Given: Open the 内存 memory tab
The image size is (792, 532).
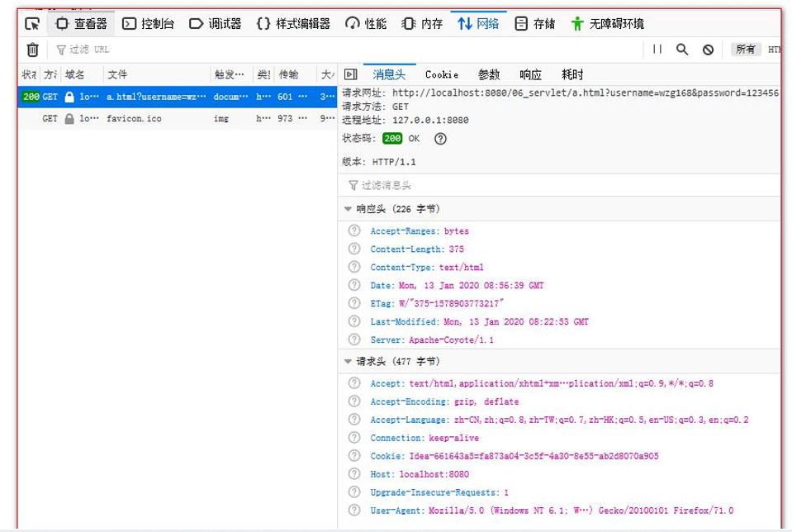Looking at the screenshot, I should pos(422,24).
